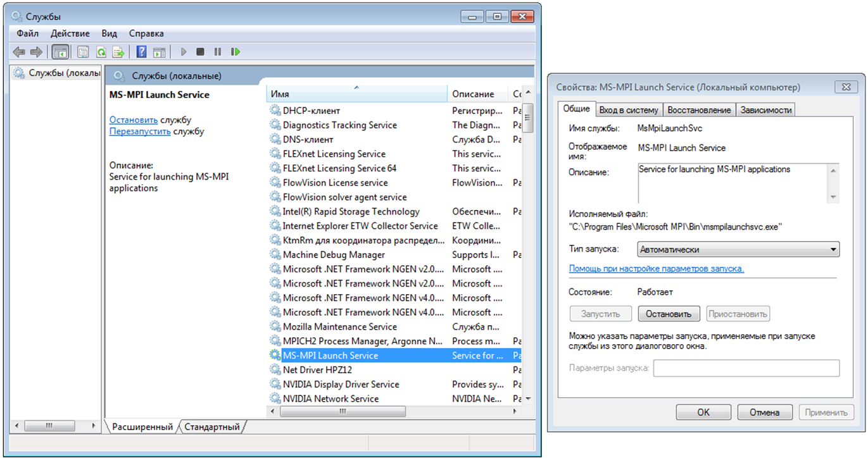Image resolution: width=868 pixels, height=458 pixels.
Task: Select NVIDIA Display Driver Service row
Action: point(394,384)
